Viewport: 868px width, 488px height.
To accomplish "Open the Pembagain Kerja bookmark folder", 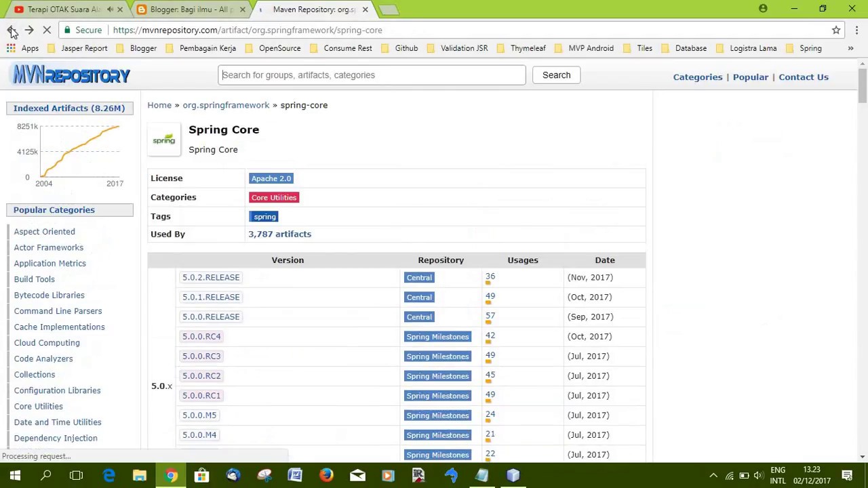I will pos(201,48).
